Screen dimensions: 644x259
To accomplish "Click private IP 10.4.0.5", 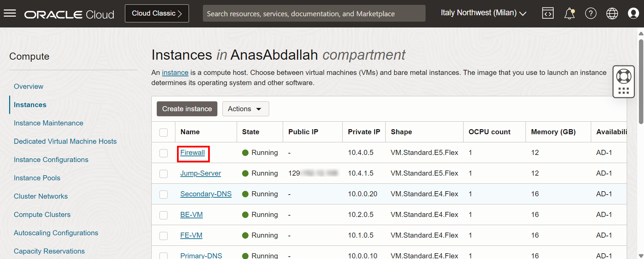I will pos(361,153).
